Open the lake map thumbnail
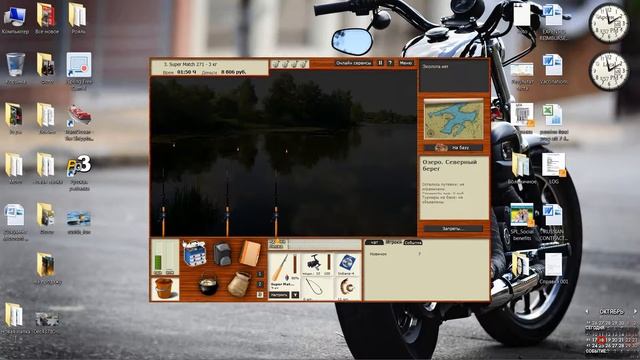Screen dimensions: 640x360 [453, 119]
